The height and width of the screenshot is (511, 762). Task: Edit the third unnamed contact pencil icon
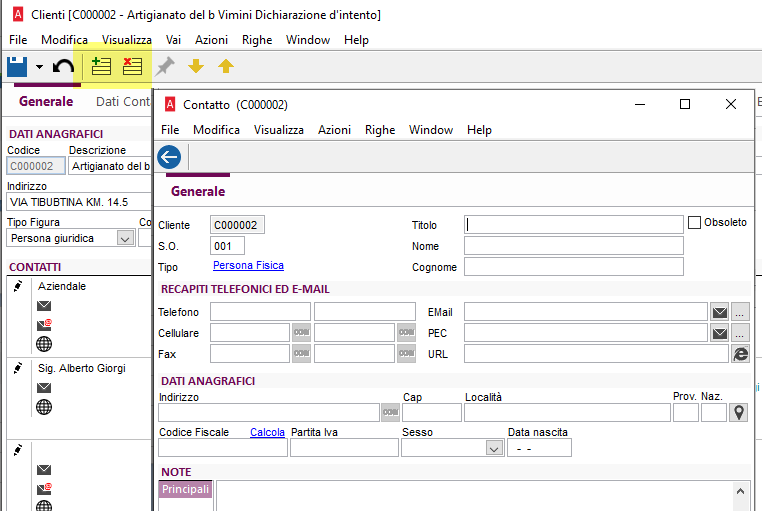pyautogui.click(x=18, y=450)
